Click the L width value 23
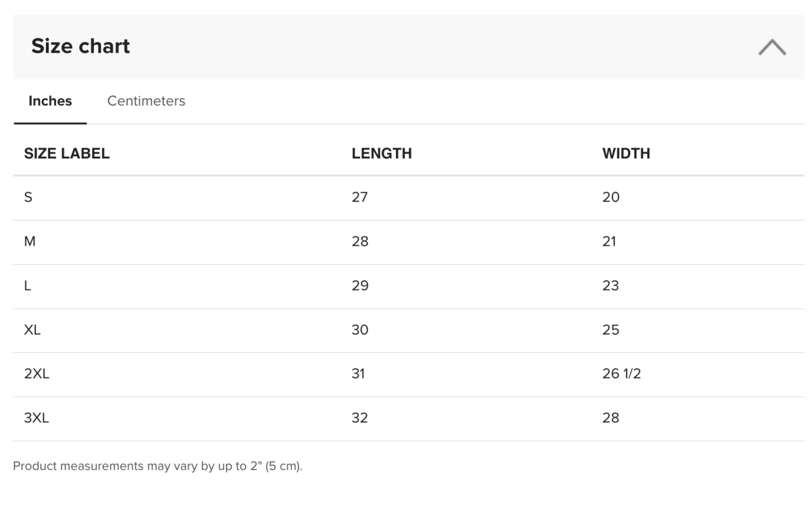Viewport: 812px width, 505px height. coord(610,286)
